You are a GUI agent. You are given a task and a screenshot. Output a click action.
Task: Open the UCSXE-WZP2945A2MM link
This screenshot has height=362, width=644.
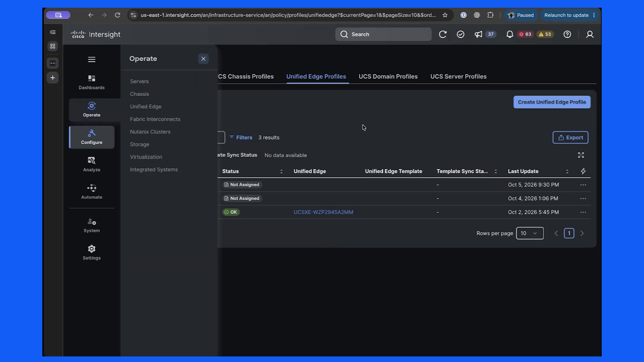click(323, 212)
